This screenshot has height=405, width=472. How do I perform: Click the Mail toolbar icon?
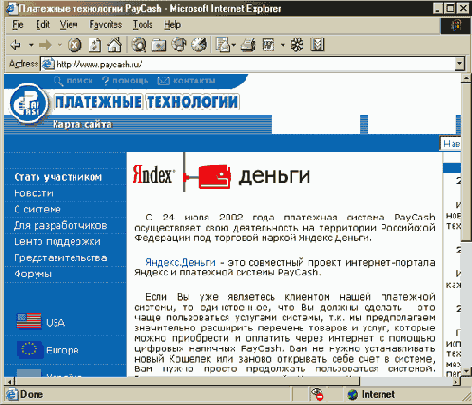click(222, 44)
